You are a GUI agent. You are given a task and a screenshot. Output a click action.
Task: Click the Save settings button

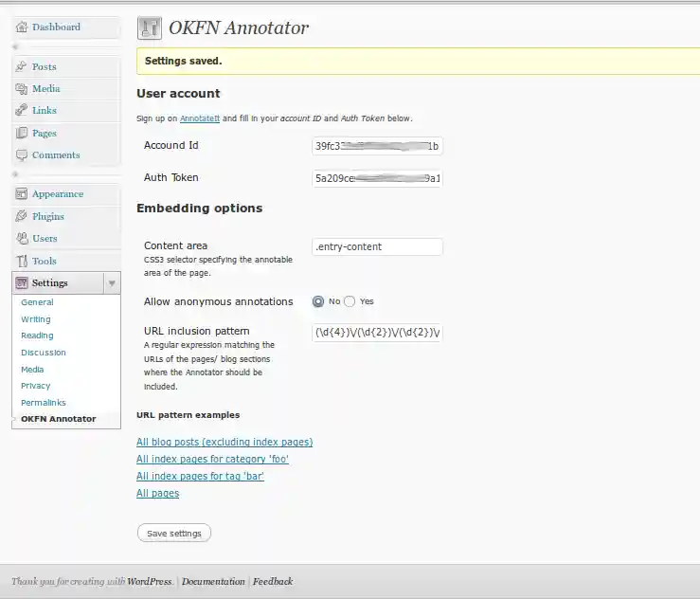coord(174,534)
